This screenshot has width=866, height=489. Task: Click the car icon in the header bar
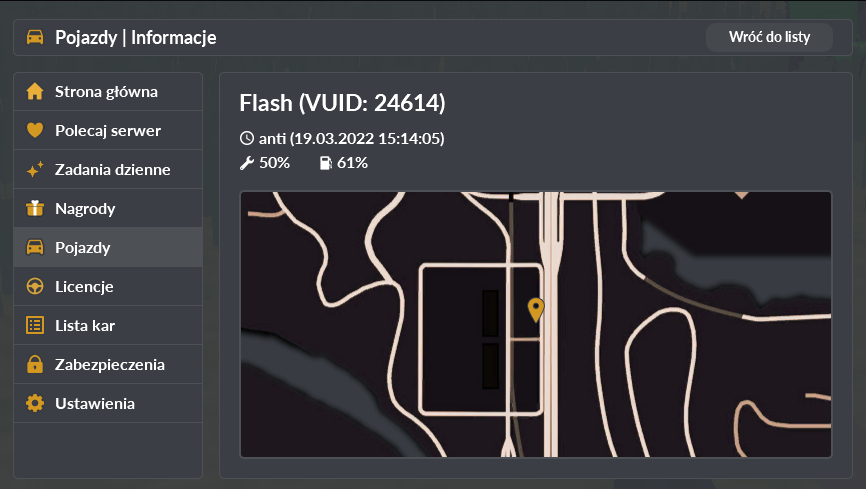tap(35, 37)
